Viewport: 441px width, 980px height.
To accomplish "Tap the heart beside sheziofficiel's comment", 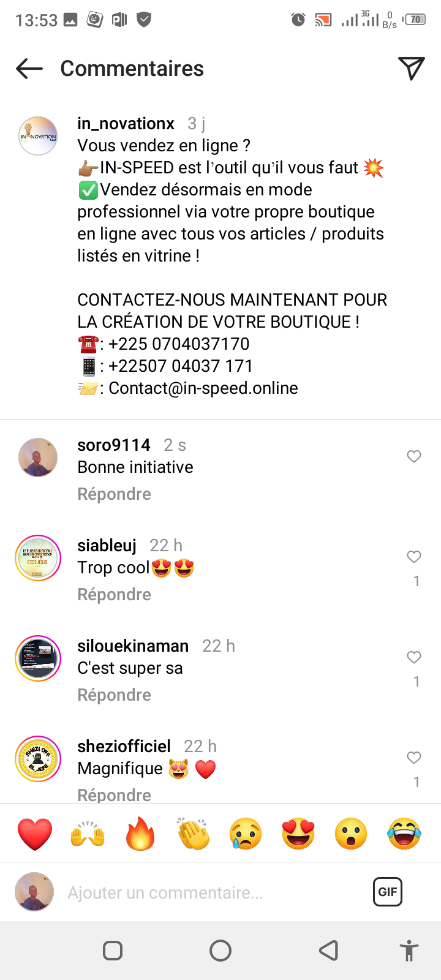I will click(414, 758).
